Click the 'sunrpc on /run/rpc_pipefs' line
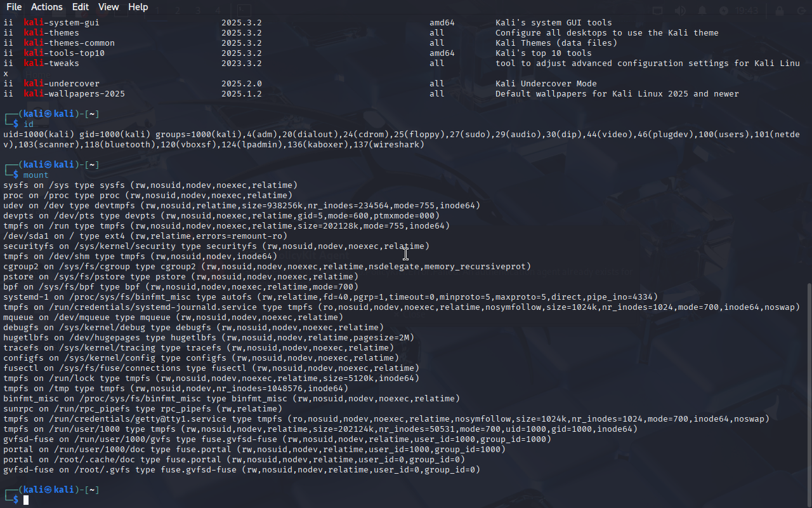This screenshot has width=812, height=508. (143, 408)
